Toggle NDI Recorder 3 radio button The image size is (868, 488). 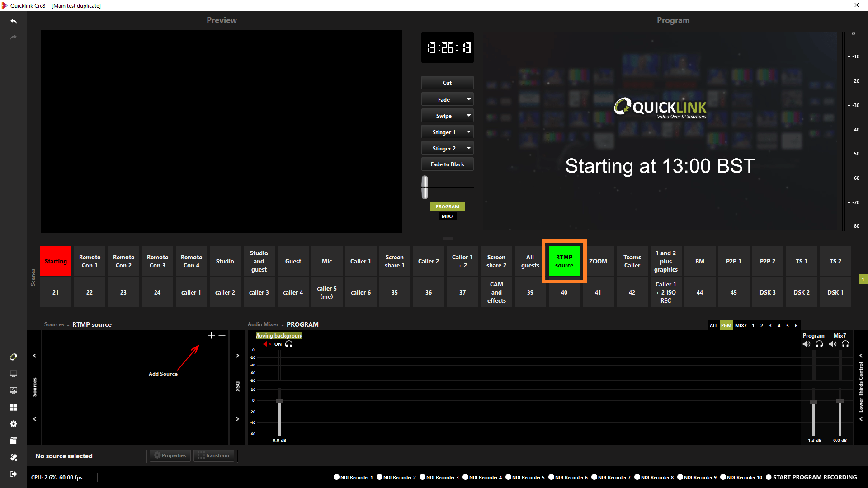click(x=422, y=477)
